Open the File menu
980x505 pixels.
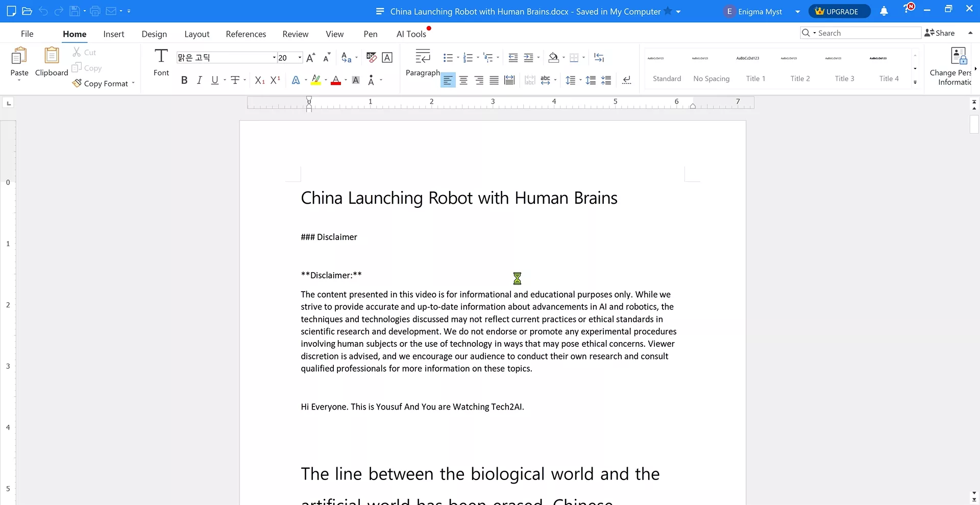click(27, 34)
